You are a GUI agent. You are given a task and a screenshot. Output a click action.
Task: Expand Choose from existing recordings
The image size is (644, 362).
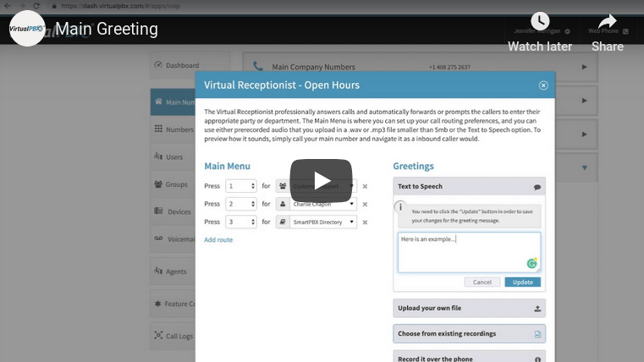(469, 334)
